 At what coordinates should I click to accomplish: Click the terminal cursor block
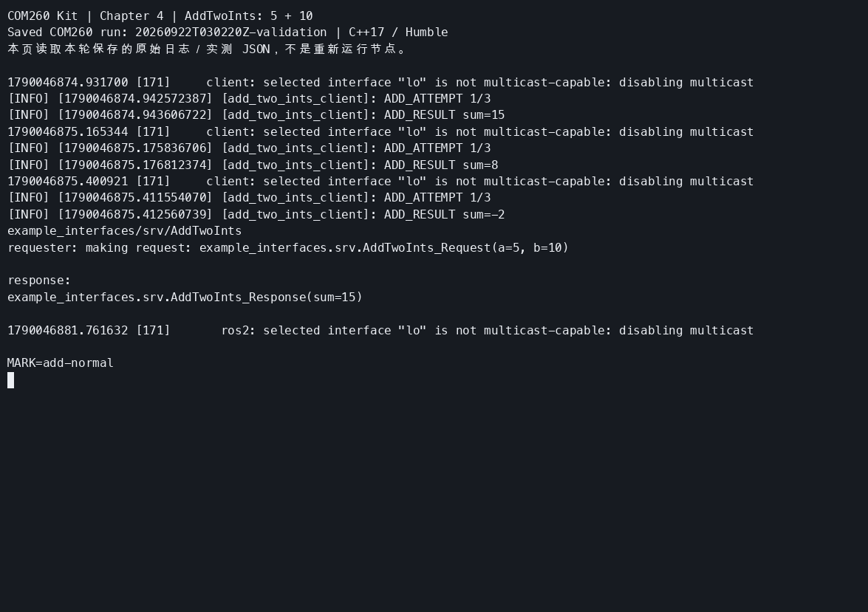(x=10, y=380)
